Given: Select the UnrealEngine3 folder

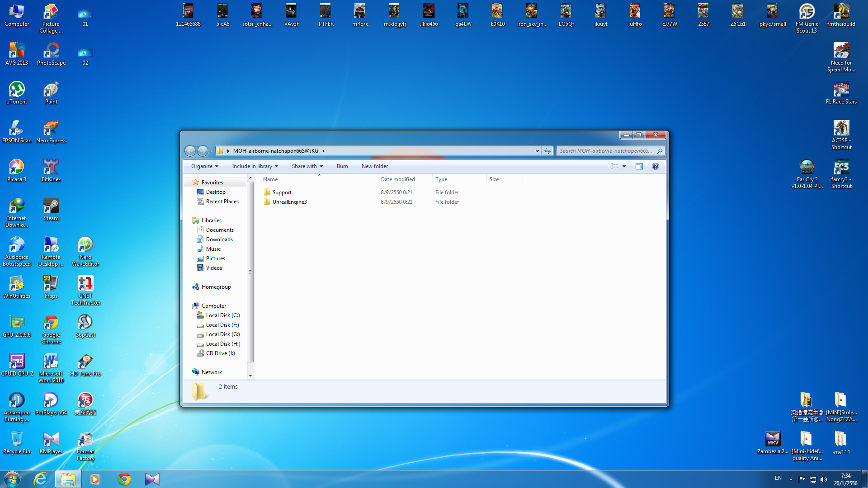Looking at the screenshot, I should [x=289, y=202].
